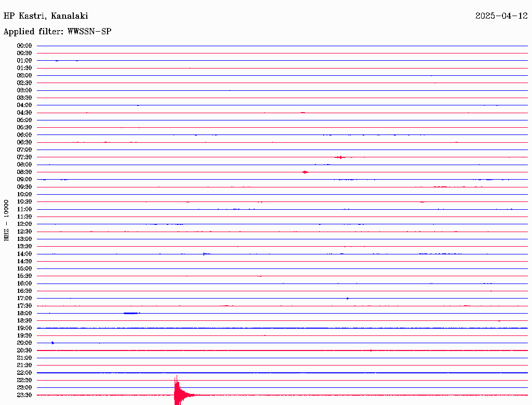
Task: Click the 12:00 time label
Action: tap(24, 224)
